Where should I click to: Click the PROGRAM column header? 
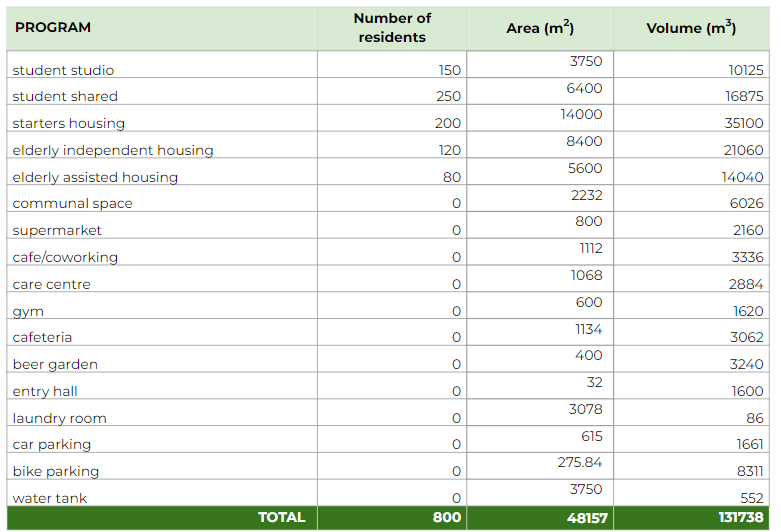[x=53, y=28]
